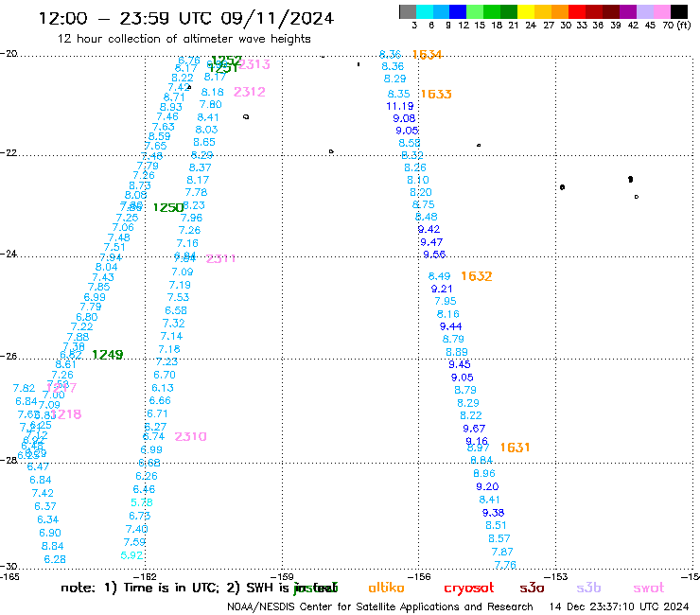This screenshot has height=615, width=700.
Task: Click the light green swatch in the legend
Action: 475,11
